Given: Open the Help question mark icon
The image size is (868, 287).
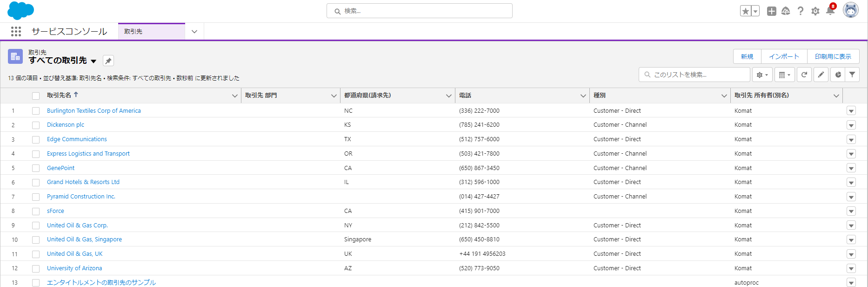Looking at the screenshot, I should 801,11.
